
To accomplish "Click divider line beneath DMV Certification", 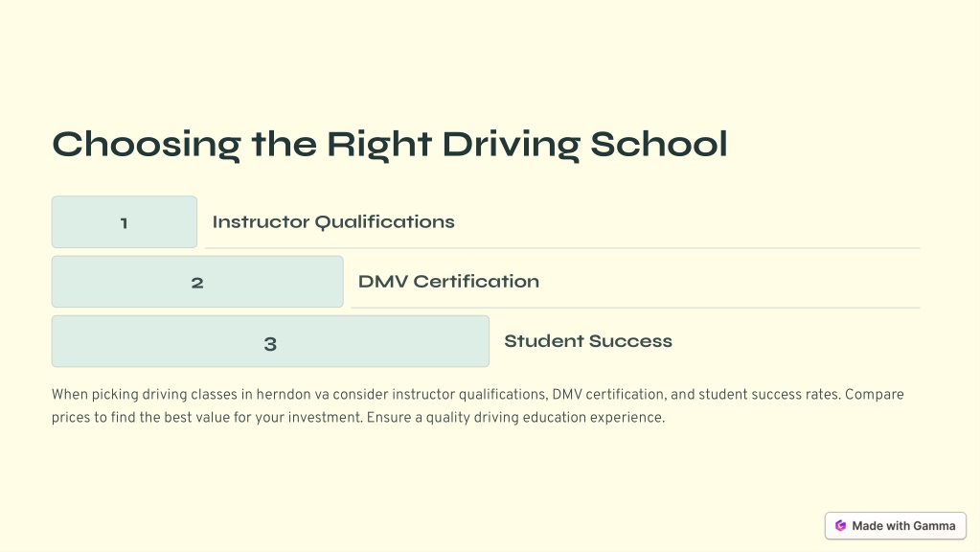I will click(x=636, y=308).
